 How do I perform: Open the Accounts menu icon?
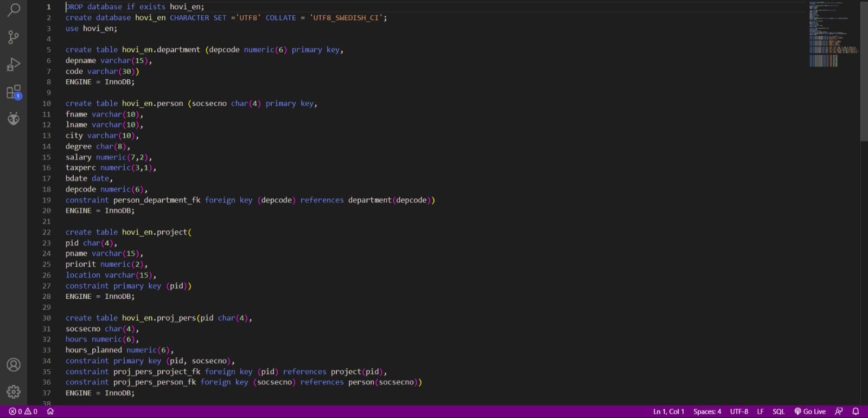tap(14, 365)
